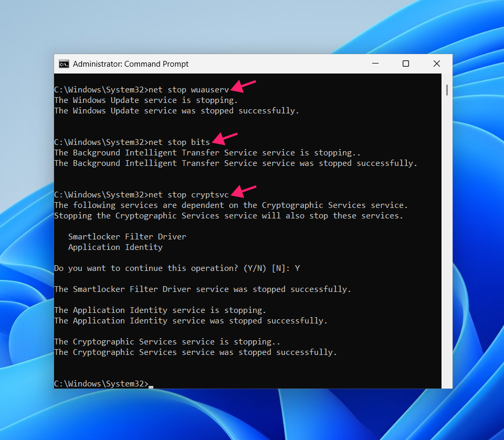Image resolution: width=504 pixels, height=440 pixels.
Task: Click 'Background Intelligent Transfer Service service was stopped successfully.'
Action: (x=236, y=163)
